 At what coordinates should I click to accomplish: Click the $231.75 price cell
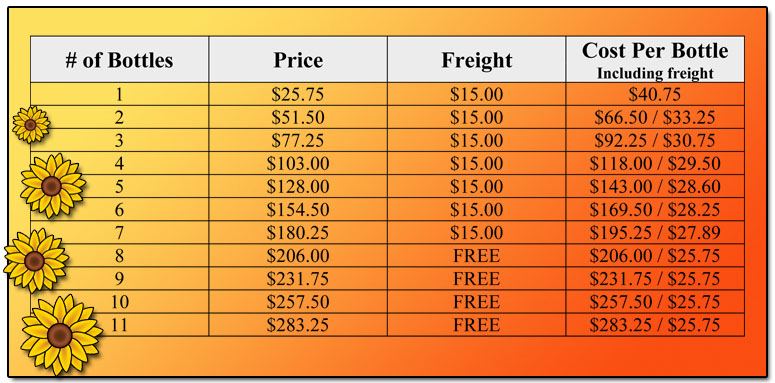pos(298,279)
